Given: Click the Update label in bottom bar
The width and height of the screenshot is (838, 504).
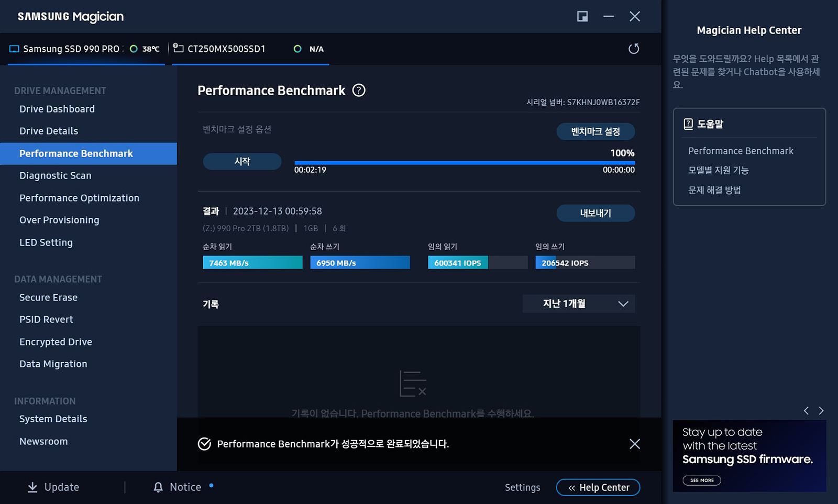Looking at the screenshot, I should tap(62, 487).
